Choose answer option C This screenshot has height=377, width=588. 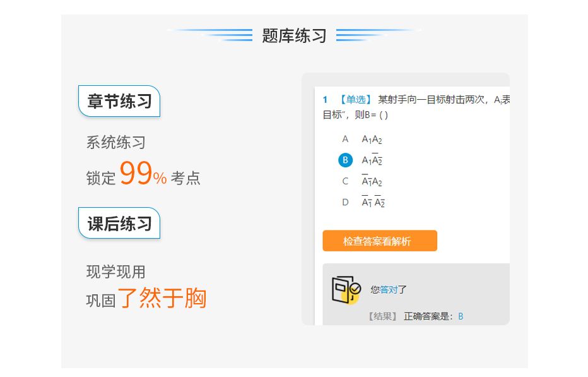pos(345,181)
